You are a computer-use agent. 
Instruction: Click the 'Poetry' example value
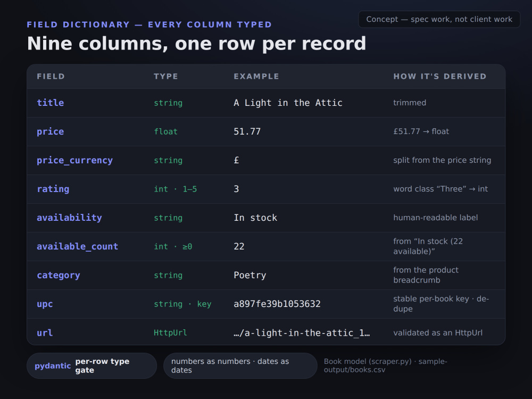pos(250,275)
